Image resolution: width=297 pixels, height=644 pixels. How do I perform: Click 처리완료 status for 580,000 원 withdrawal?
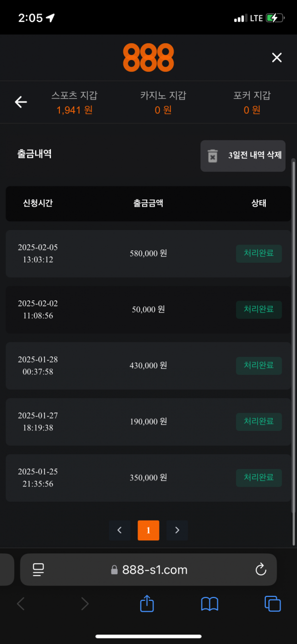coord(259,253)
